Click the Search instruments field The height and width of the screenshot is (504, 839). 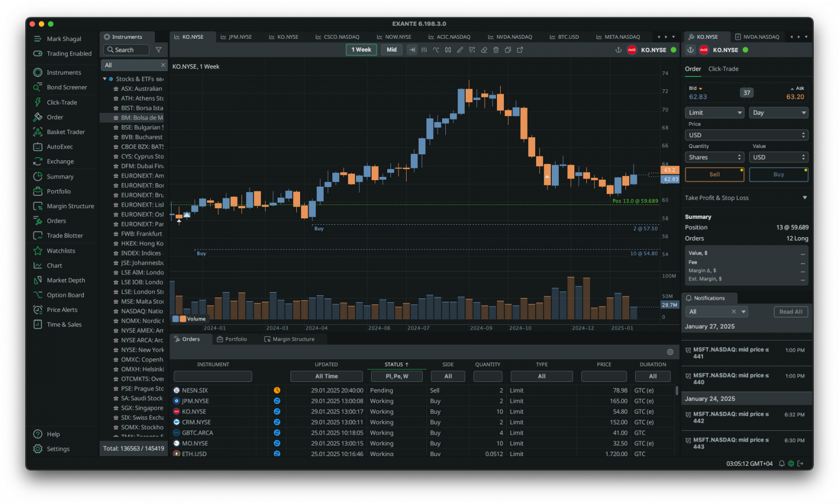click(x=126, y=50)
